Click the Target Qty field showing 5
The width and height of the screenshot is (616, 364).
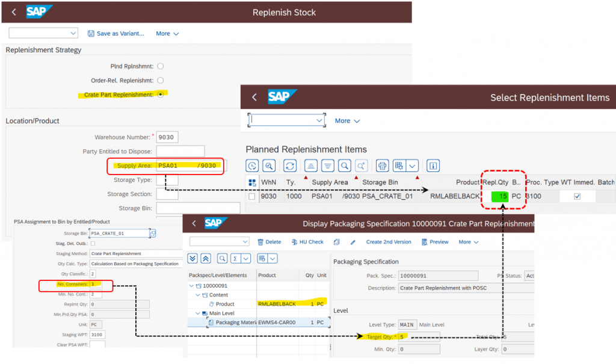point(419,337)
